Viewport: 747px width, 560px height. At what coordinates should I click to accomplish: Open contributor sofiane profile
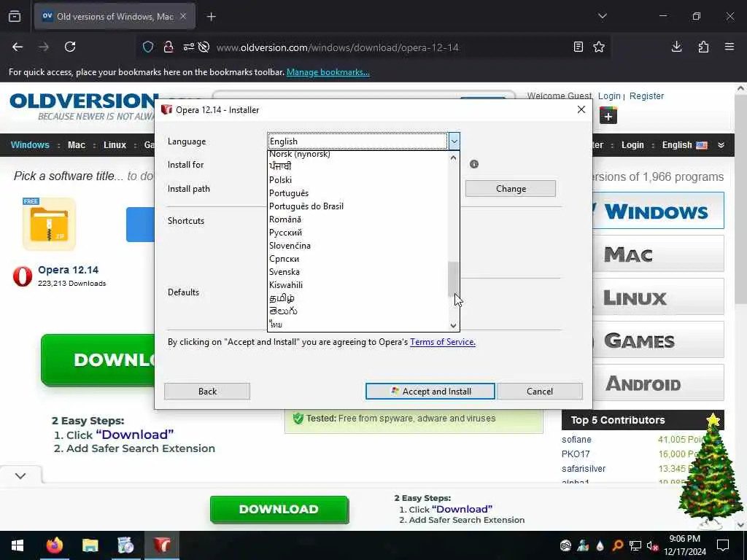pyautogui.click(x=576, y=440)
